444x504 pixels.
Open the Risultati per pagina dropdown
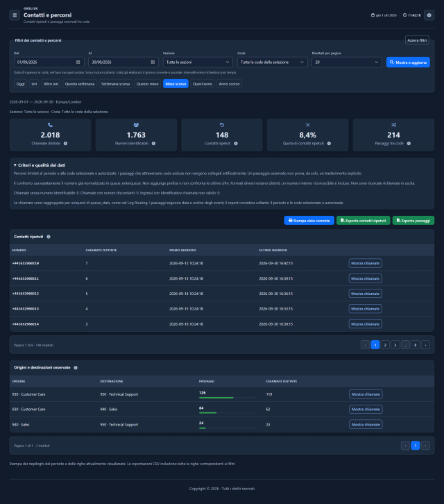pyautogui.click(x=347, y=62)
